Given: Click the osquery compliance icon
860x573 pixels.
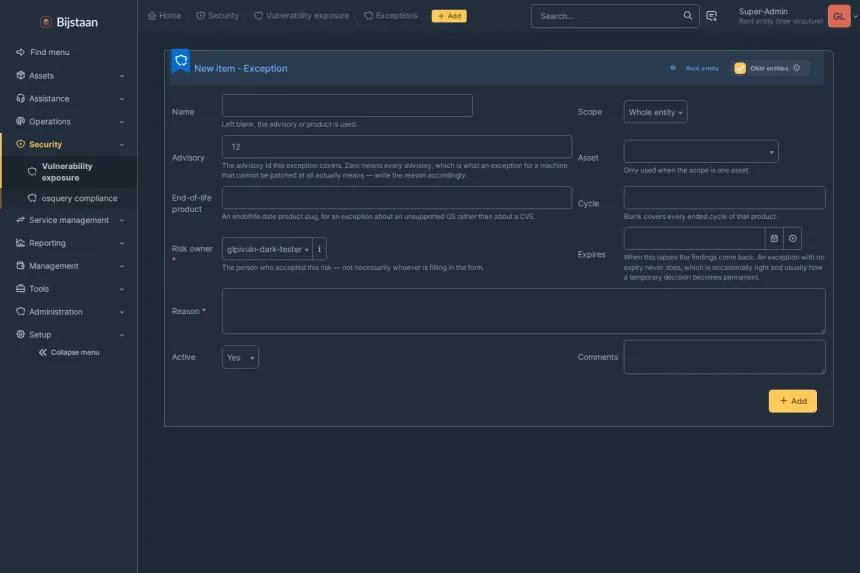Looking at the screenshot, I should tap(32, 198).
